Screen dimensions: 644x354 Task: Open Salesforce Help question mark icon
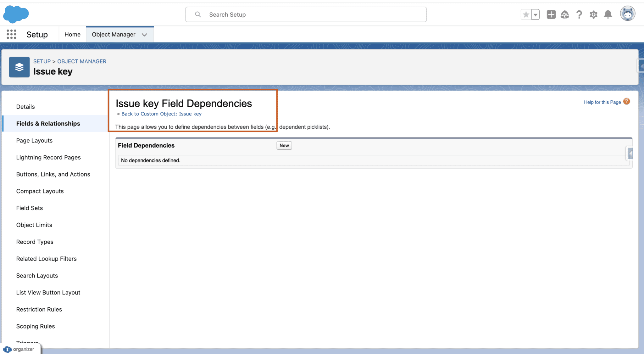(579, 14)
